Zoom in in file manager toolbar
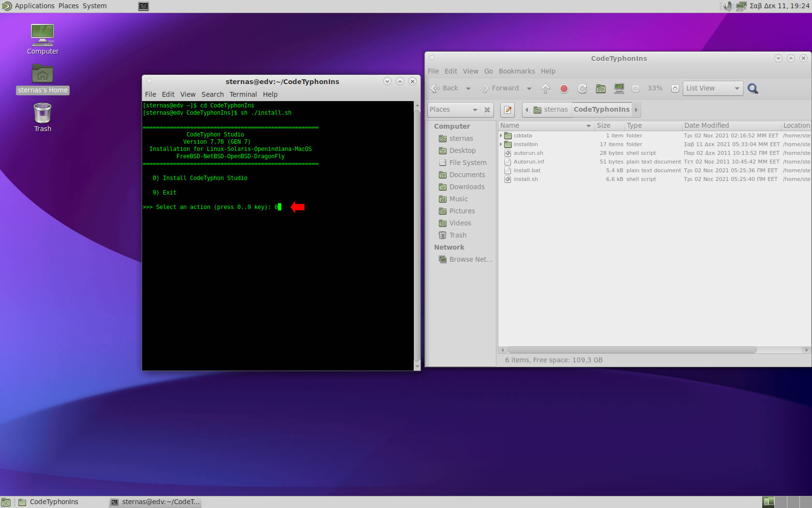Image resolution: width=812 pixels, height=508 pixels. click(675, 89)
